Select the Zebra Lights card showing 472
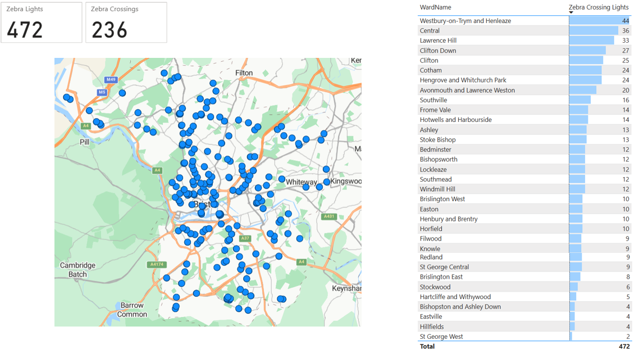 tap(42, 22)
